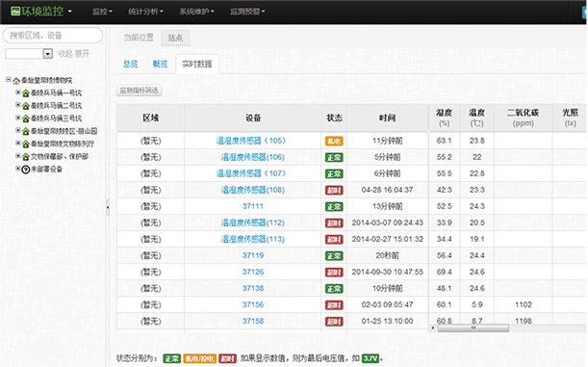Click the green 正常 badge in sensor 106 row

click(x=334, y=158)
